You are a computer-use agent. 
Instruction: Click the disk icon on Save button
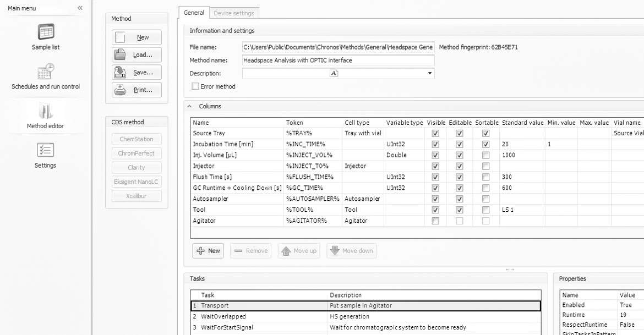coord(120,72)
